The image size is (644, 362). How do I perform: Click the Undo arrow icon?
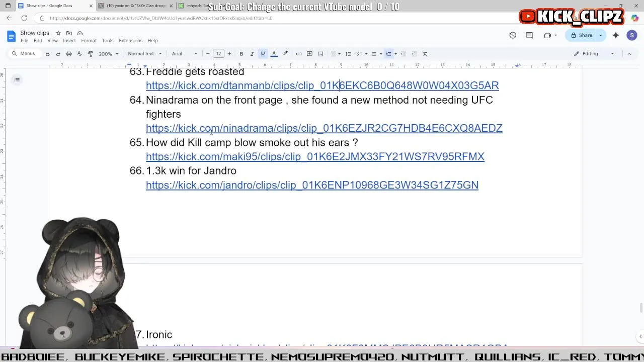[x=47, y=54]
